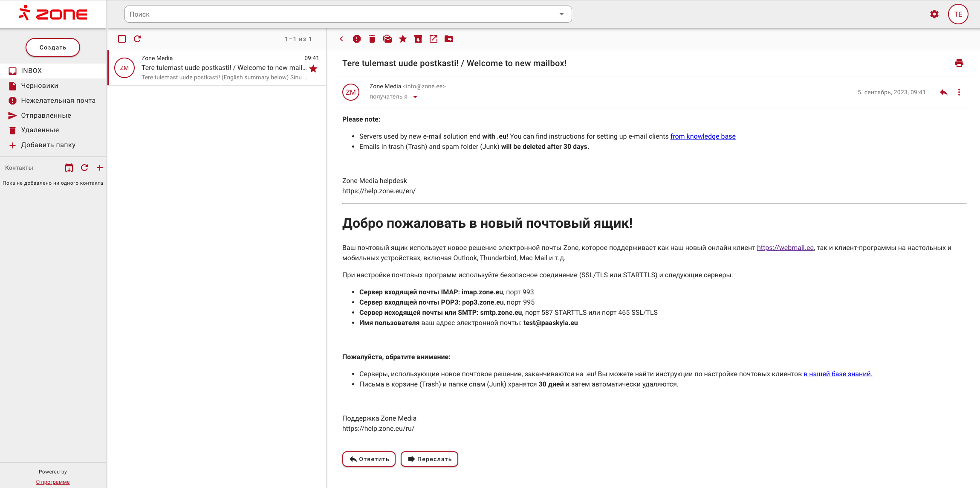Click the https://help.zone.eu/en/ text
The width and height of the screenshot is (980, 488).
pos(379,191)
